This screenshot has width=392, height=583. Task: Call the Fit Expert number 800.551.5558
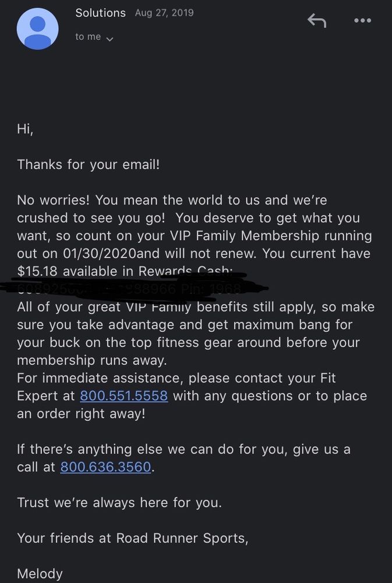click(x=123, y=396)
